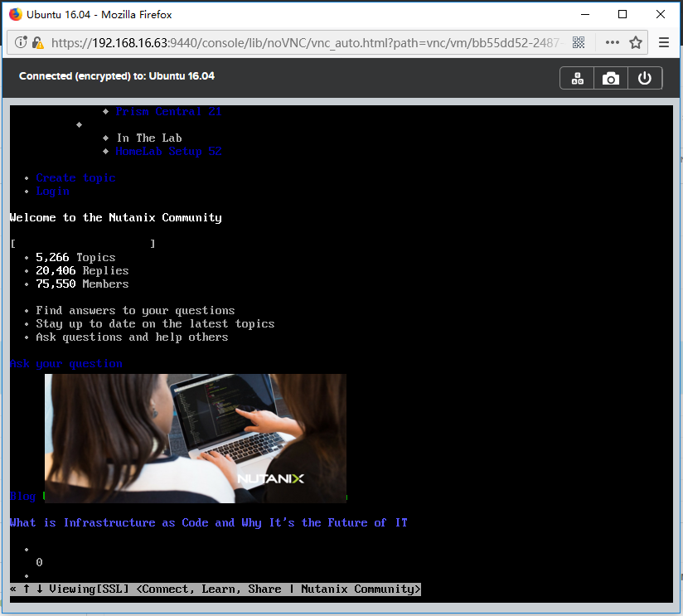The image size is (683, 616).
Task: Click the Nutanix laptop photo thumbnail
Action: tap(196, 439)
